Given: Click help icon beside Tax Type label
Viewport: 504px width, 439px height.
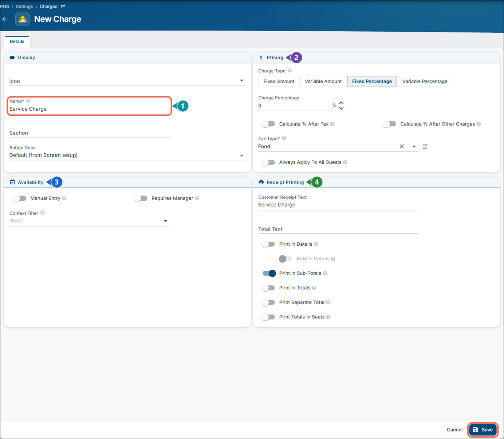Looking at the screenshot, I should pos(284,138).
